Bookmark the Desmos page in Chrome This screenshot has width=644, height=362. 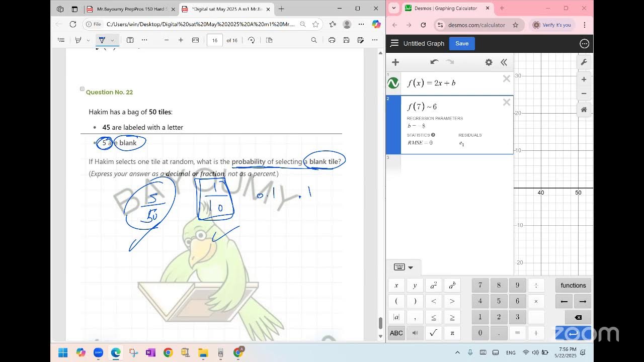(x=515, y=25)
